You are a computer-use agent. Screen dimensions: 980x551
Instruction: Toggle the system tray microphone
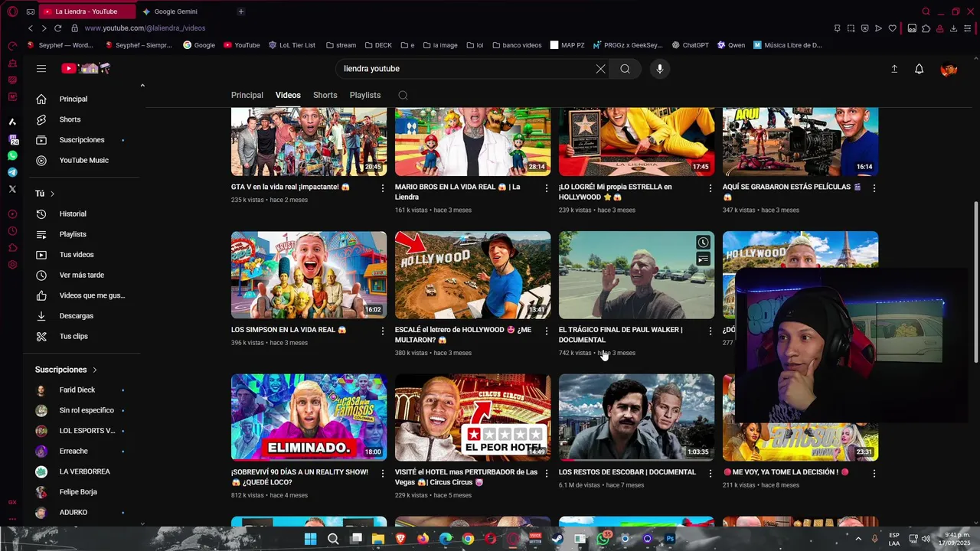(x=874, y=539)
